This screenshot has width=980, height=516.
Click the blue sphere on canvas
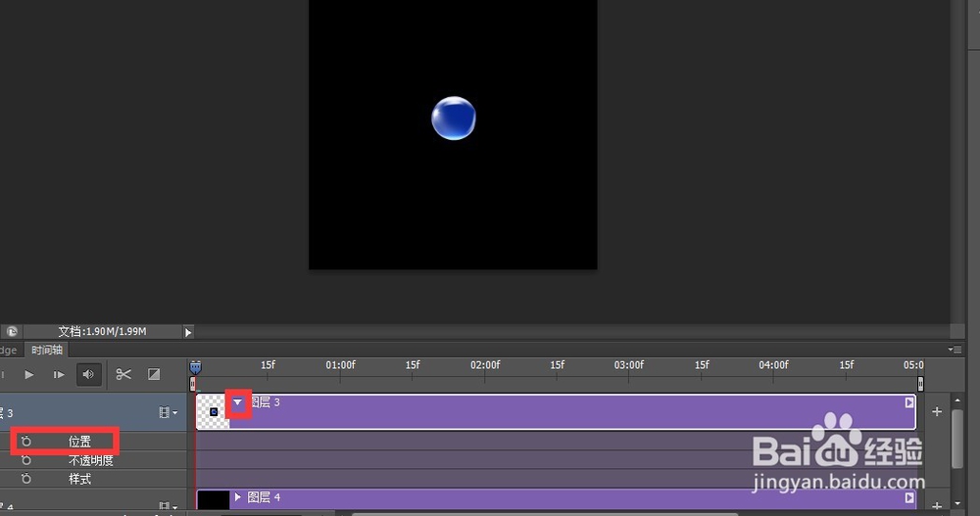point(454,118)
